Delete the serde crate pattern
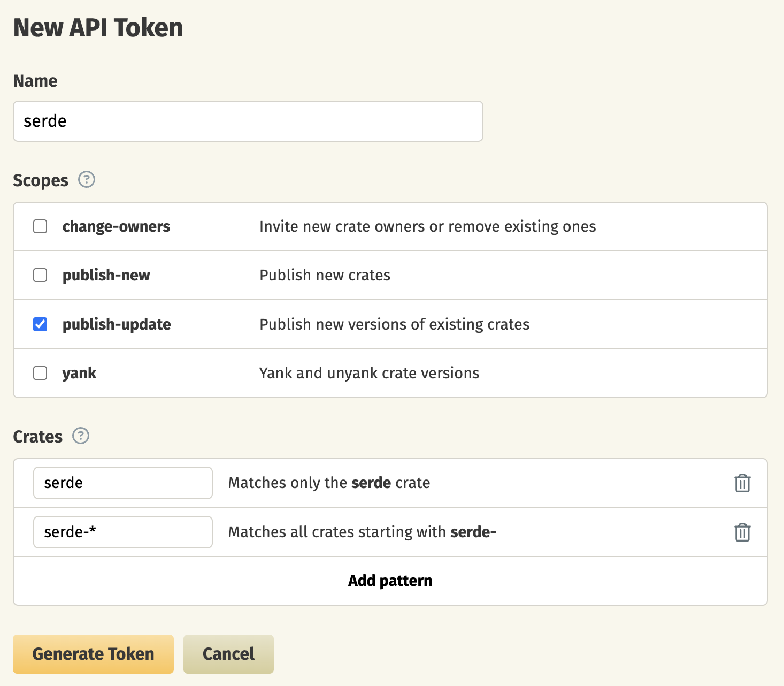This screenshot has width=784, height=686. coord(742,483)
